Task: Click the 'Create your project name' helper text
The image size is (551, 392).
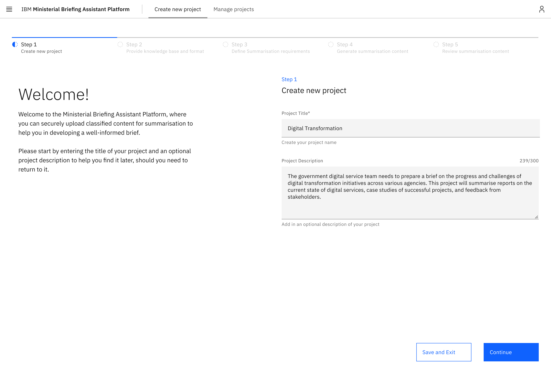Action: pyautogui.click(x=309, y=142)
